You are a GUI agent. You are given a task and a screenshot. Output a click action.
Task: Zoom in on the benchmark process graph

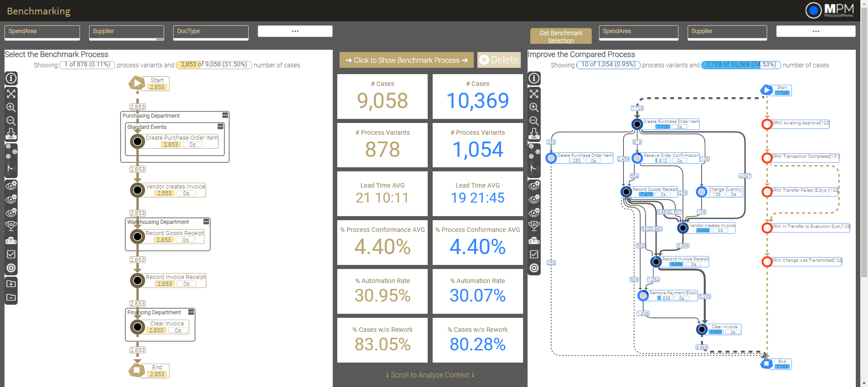coord(11,107)
